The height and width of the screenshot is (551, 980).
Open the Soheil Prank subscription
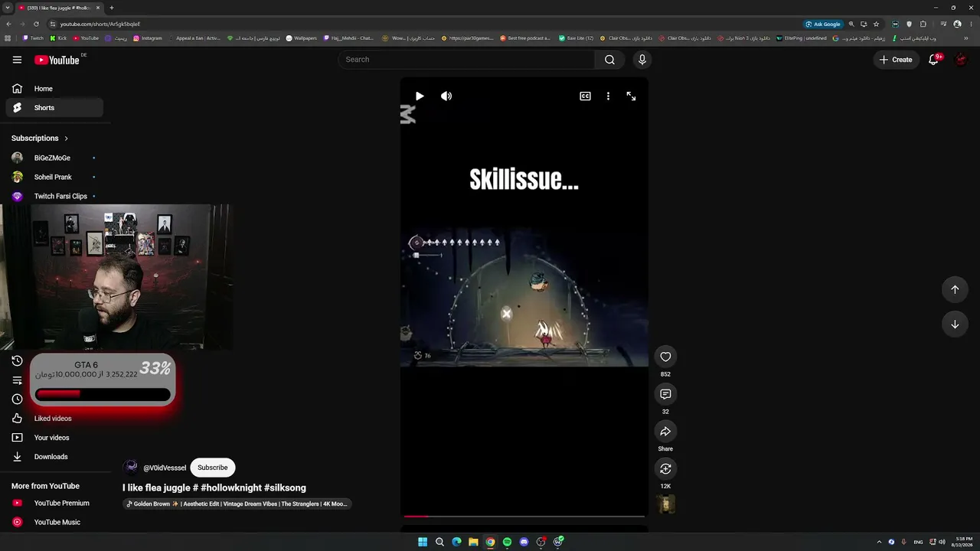pyautogui.click(x=54, y=177)
